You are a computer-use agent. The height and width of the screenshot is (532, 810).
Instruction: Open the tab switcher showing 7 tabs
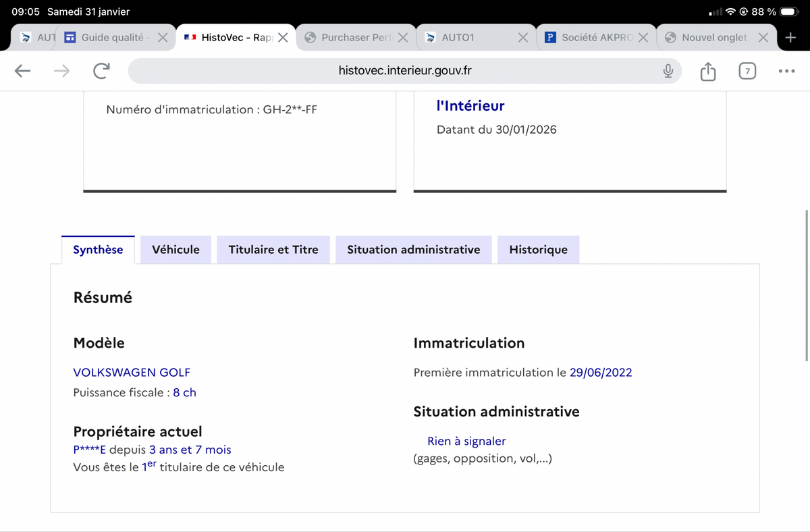[747, 71]
